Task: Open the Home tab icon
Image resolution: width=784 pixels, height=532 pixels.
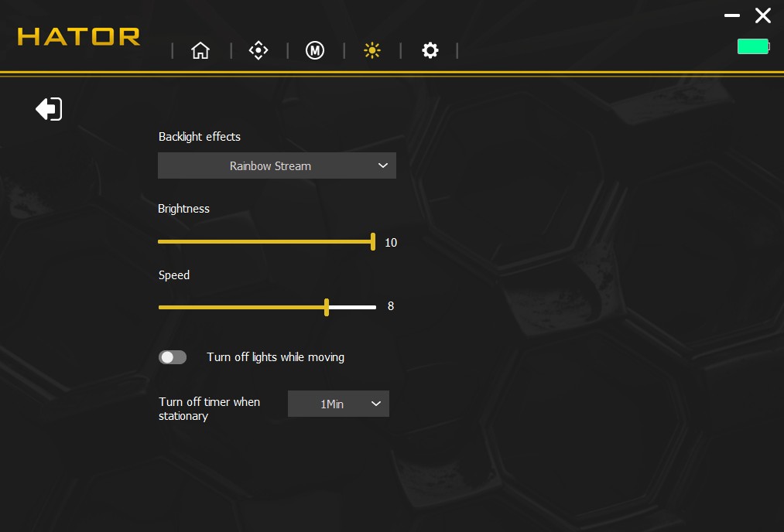Action: coord(200,50)
